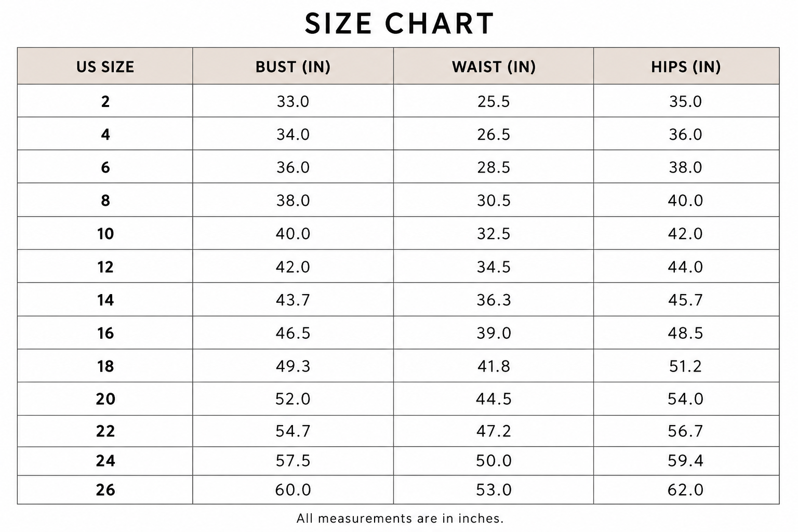The width and height of the screenshot is (798, 532).
Task: Click bust value 34.0 for size 4
Action: pyautogui.click(x=293, y=135)
